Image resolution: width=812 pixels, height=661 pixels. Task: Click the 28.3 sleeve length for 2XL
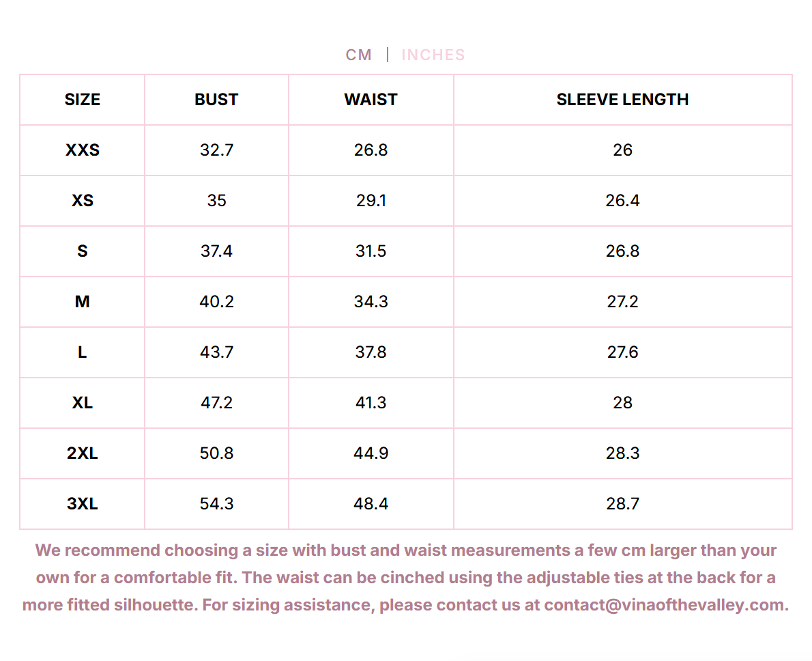click(x=622, y=453)
